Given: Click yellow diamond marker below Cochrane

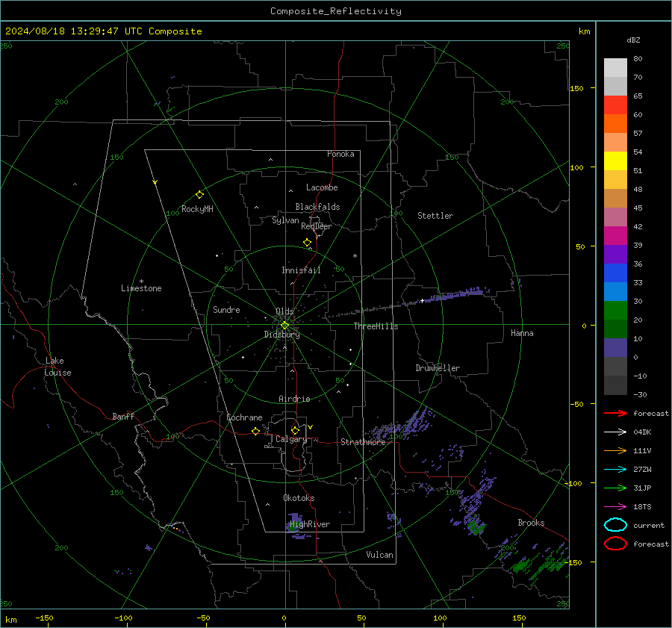Looking at the screenshot, I should click(256, 431).
